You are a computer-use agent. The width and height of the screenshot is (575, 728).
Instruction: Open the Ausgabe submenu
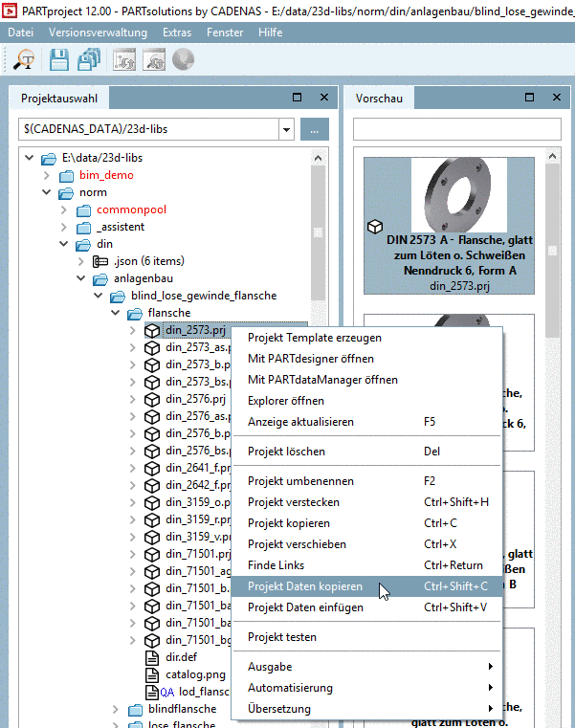(367, 667)
